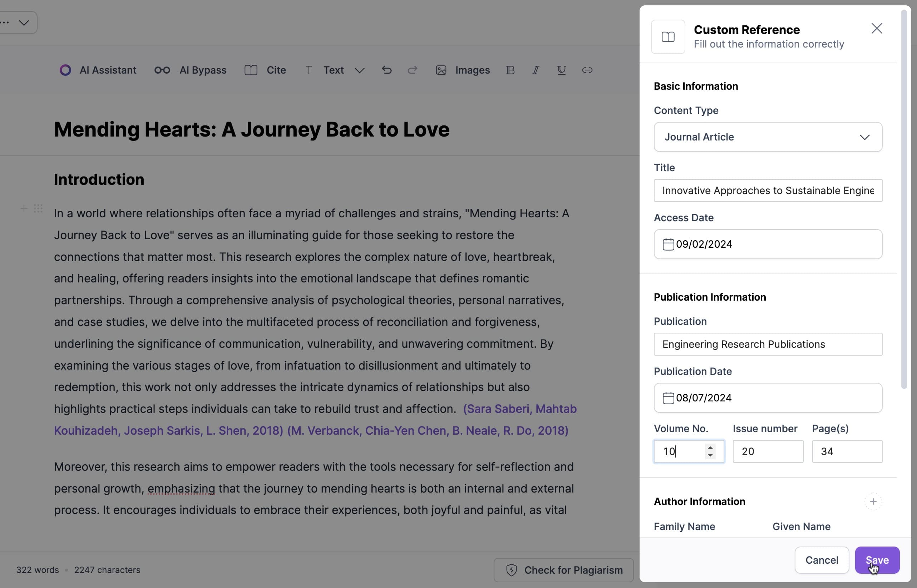The width and height of the screenshot is (917, 588).
Task: Increase Volume No. with stepper arrows
Action: pos(710,448)
